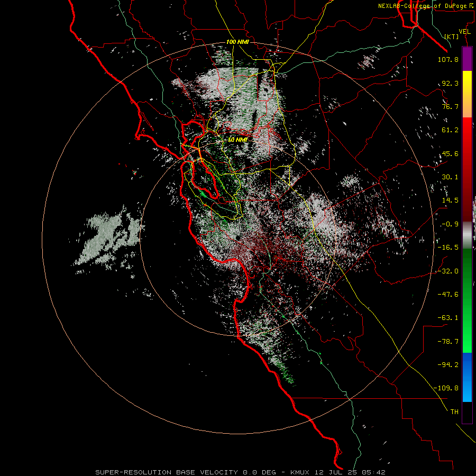This screenshot has height=476, width=476.
Task: Click the [KT] units label
Action: (452, 36)
